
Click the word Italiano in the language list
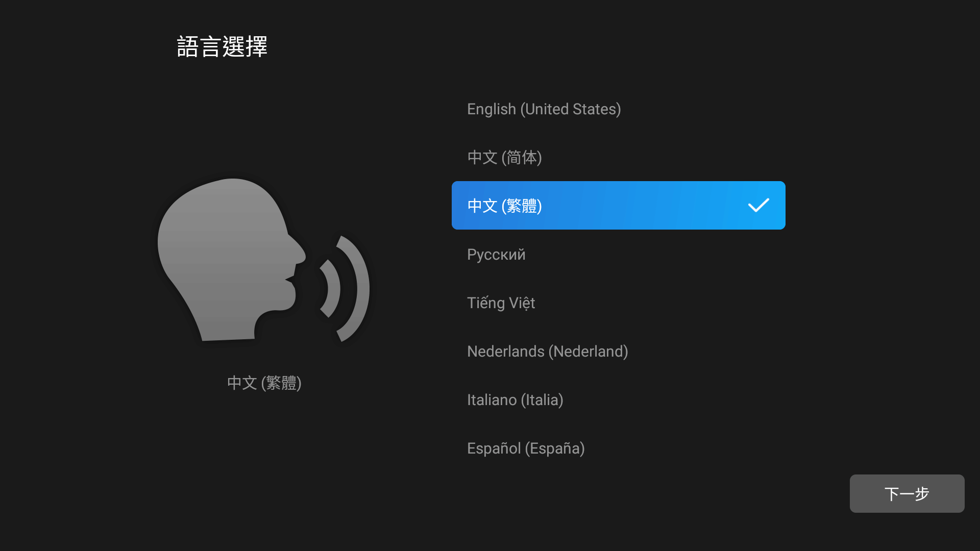[492, 399]
